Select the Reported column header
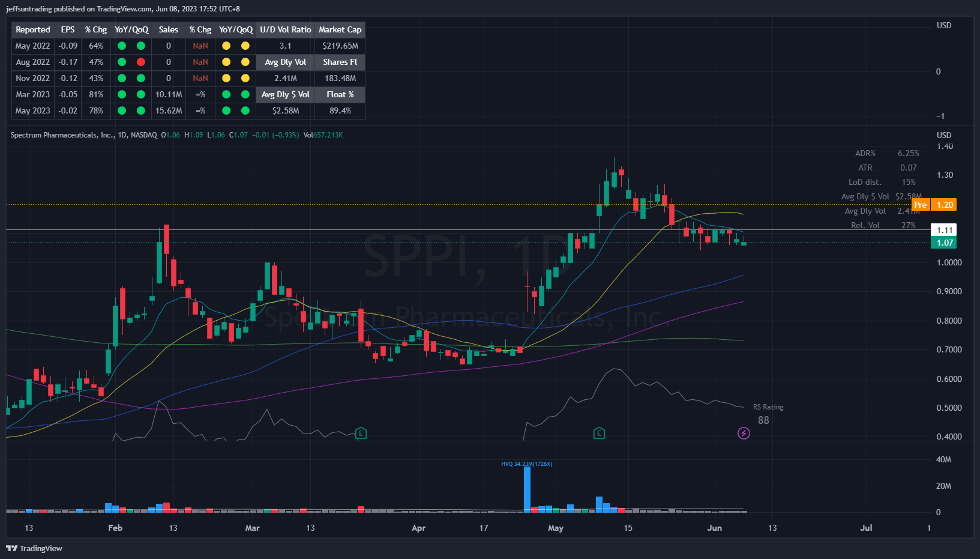The image size is (980, 559). pyautogui.click(x=33, y=29)
